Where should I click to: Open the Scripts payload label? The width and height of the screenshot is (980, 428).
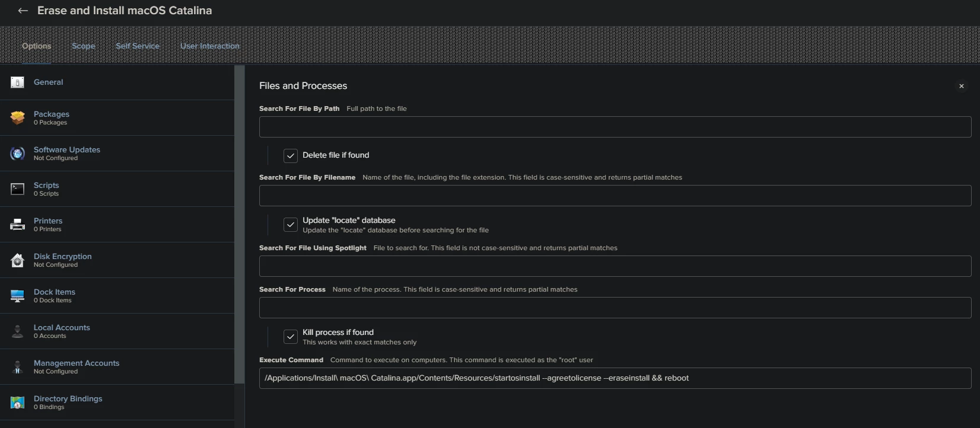46,185
